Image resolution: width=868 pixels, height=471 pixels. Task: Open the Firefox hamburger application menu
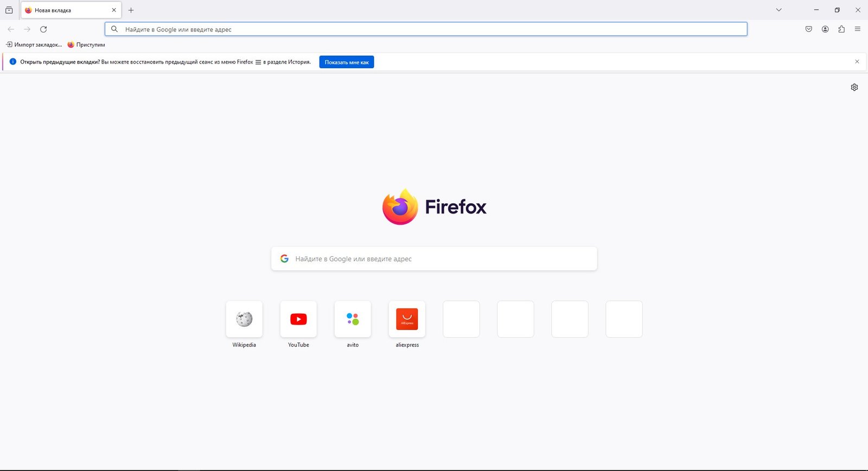click(x=857, y=29)
